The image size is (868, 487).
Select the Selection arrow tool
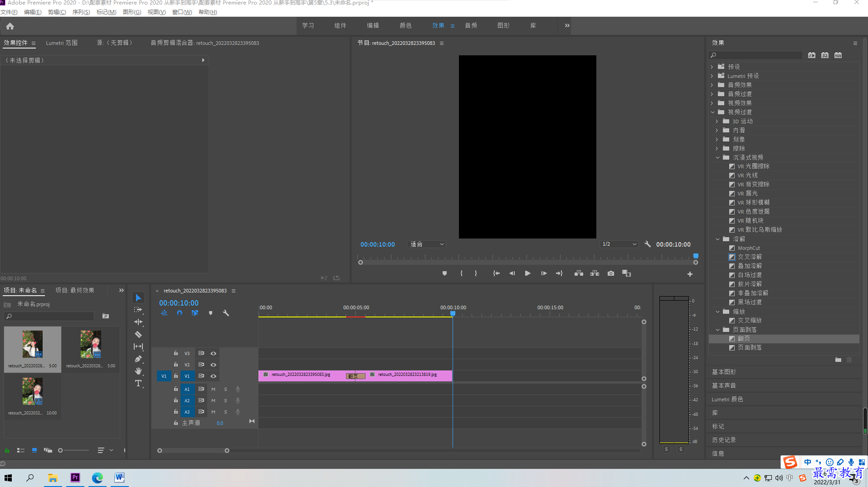pyautogui.click(x=138, y=298)
